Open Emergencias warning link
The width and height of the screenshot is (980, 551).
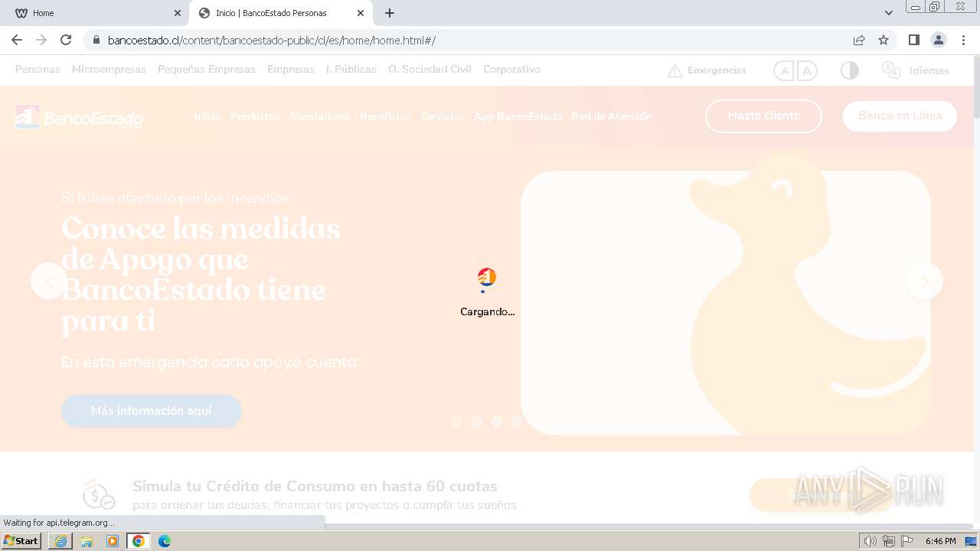pyautogui.click(x=707, y=70)
